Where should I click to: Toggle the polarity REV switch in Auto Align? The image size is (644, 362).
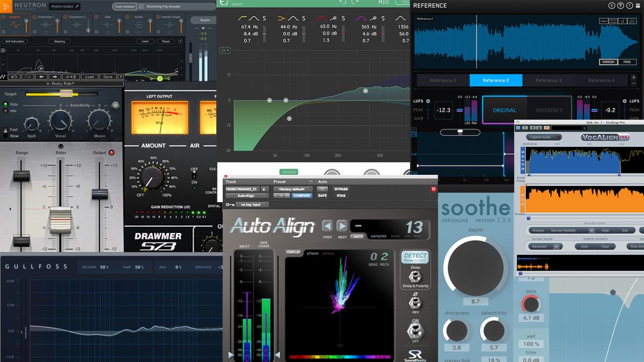pos(415,302)
